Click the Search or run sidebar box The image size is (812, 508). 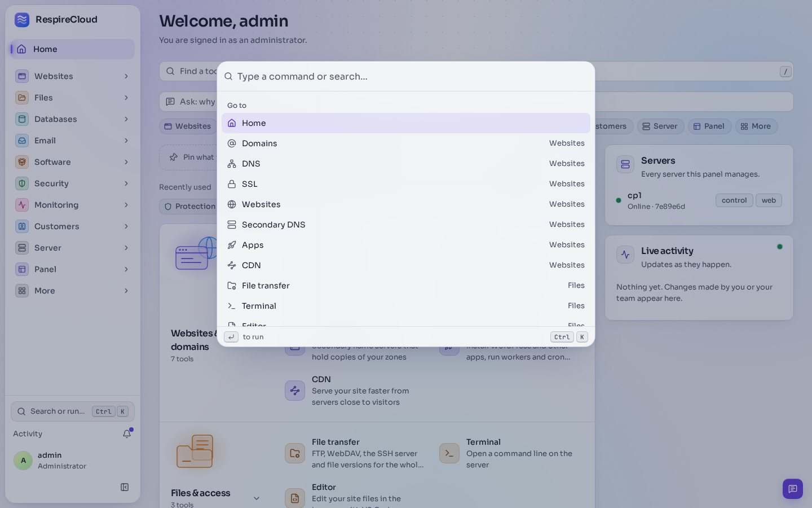[73, 411]
